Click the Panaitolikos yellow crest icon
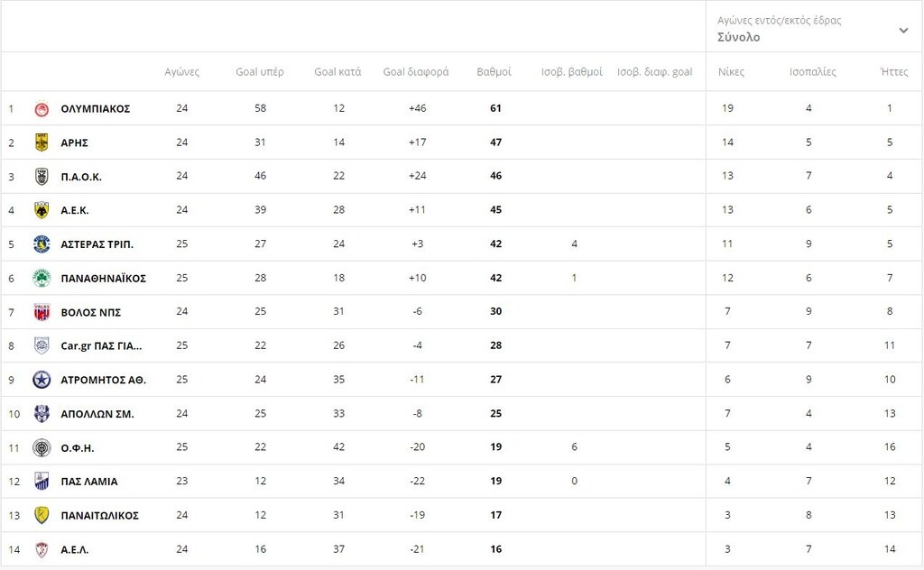The image size is (924, 570). [x=42, y=515]
